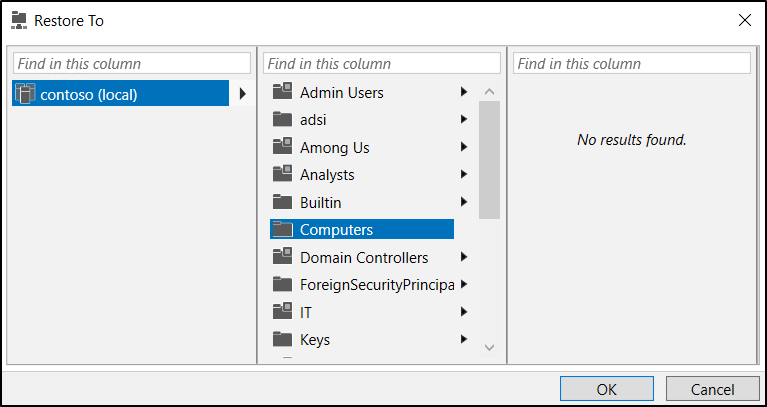Select the adsi entry

pos(362,119)
